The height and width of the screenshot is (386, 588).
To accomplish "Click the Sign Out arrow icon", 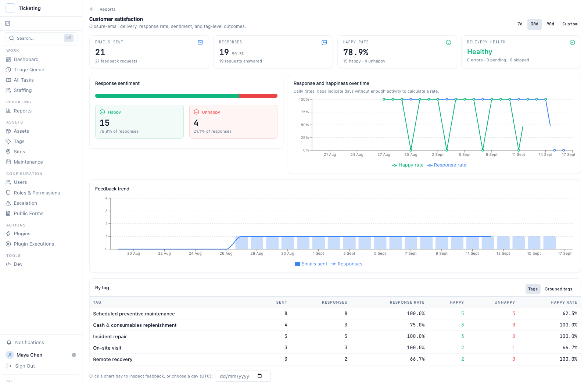I will pyautogui.click(x=9, y=366).
